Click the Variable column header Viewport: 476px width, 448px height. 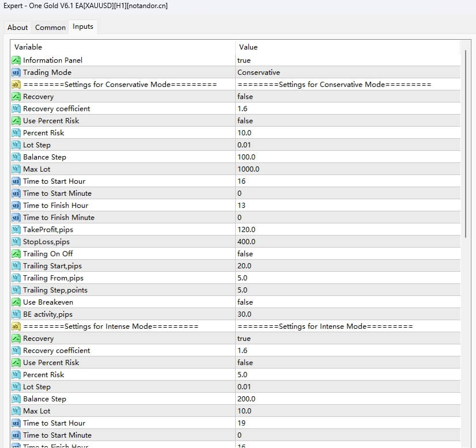tap(29, 47)
